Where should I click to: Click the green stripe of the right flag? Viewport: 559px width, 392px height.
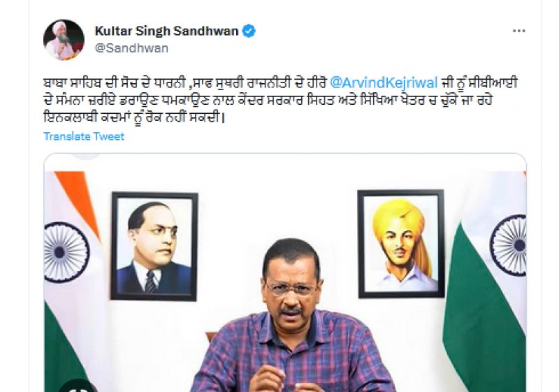click(x=488, y=321)
